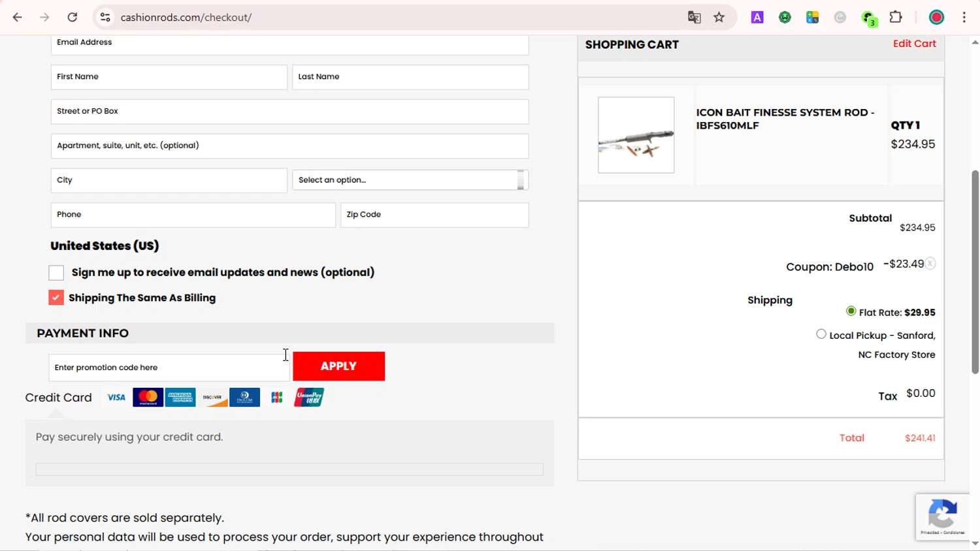
Task: Click the Apartment, suite, unit field
Action: (289, 146)
